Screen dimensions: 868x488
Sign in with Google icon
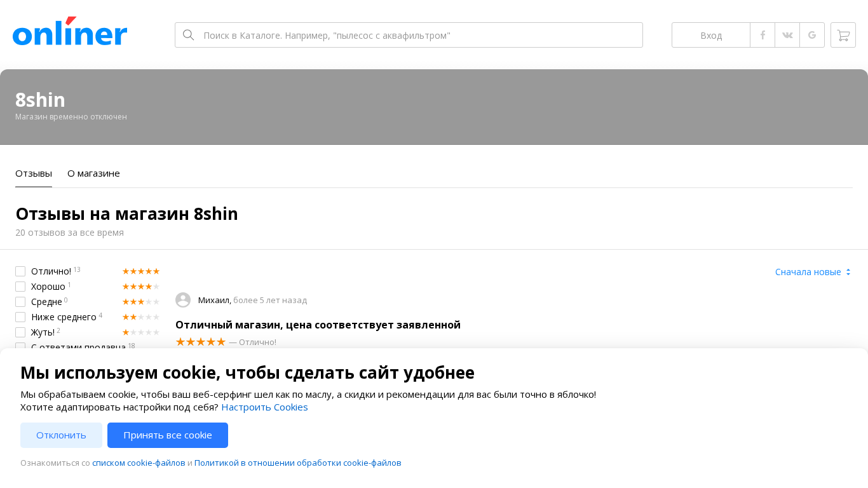tap(812, 35)
